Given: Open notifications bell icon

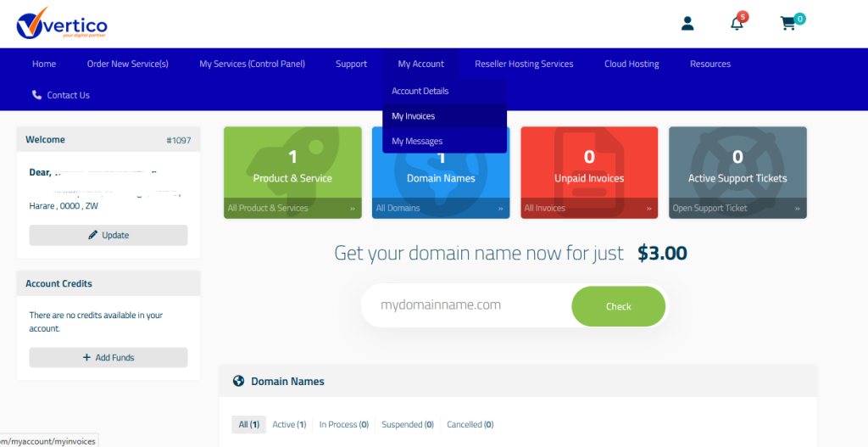Looking at the screenshot, I should pyautogui.click(x=737, y=24).
